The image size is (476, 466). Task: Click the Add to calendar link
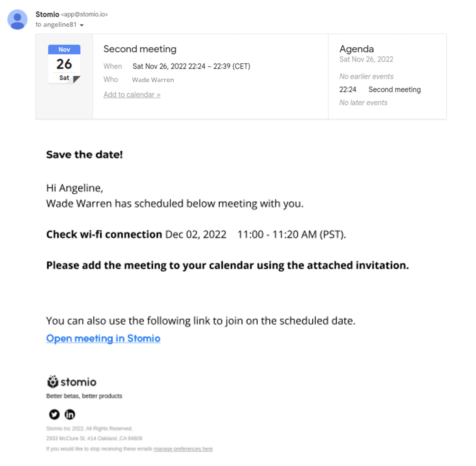[132, 94]
